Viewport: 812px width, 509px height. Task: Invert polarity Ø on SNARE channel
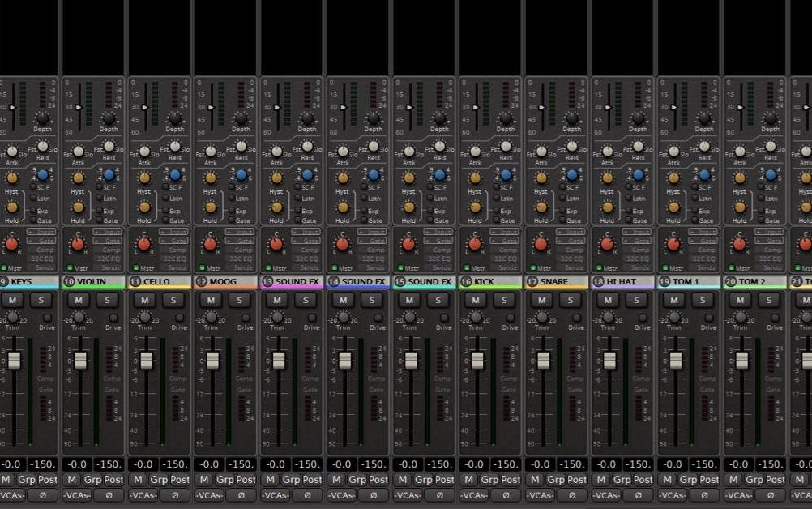[572, 495]
